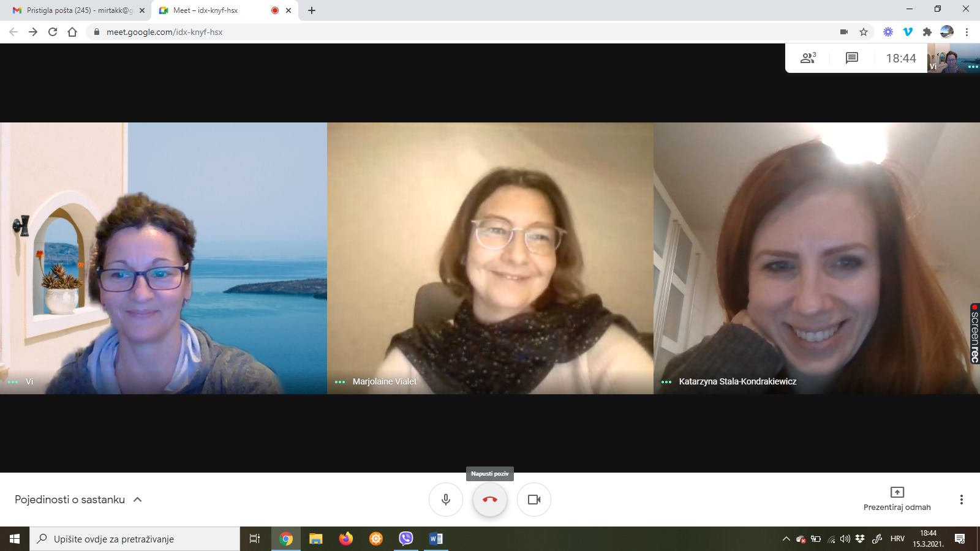
Task: Open the Chrome profile avatar
Action: tap(947, 32)
